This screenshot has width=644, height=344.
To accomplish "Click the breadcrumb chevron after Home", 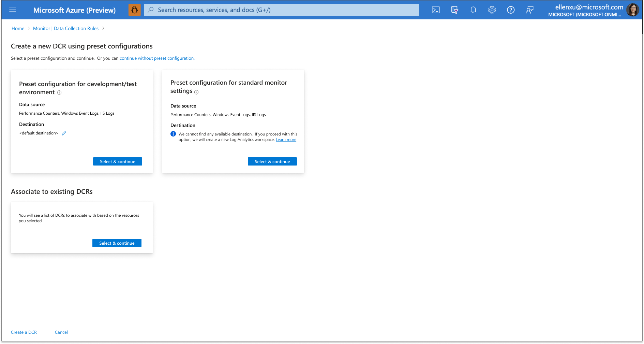I will [29, 28].
